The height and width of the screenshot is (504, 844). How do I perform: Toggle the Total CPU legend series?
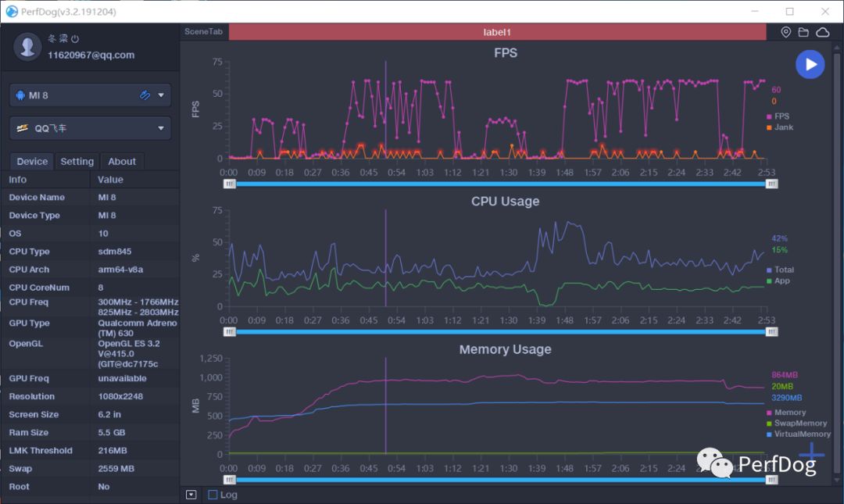781,270
